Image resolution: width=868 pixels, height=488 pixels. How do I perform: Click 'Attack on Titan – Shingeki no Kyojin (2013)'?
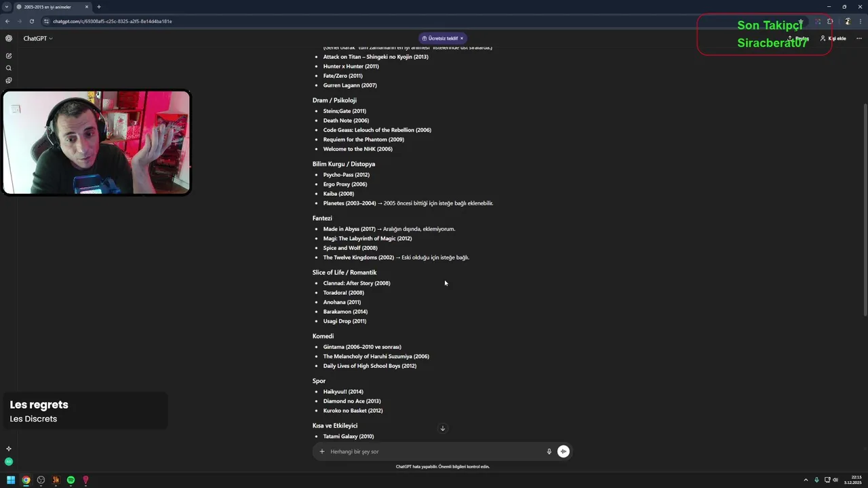pos(376,57)
